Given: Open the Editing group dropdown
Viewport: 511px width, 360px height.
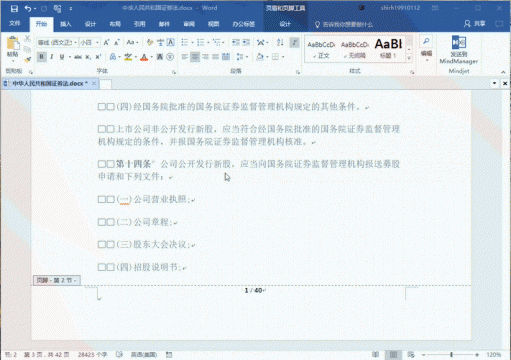Looking at the screenshot, I should (x=426, y=49).
